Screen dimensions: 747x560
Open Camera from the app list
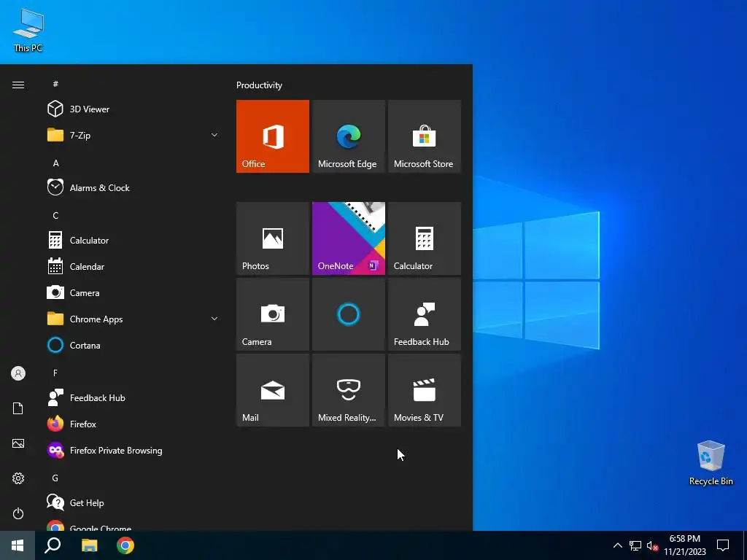[133, 293]
